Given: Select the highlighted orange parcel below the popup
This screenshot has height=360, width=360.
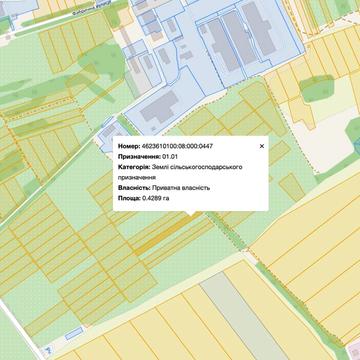Looking at the screenshot, I should click(168, 233).
